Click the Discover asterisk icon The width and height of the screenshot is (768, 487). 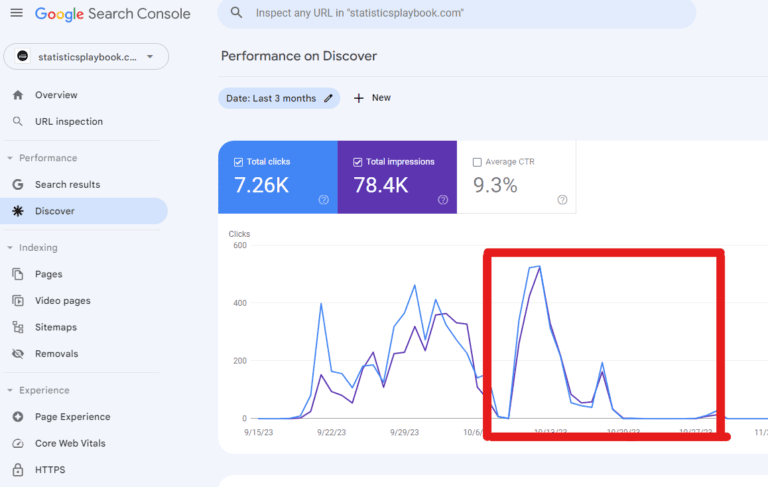point(18,211)
